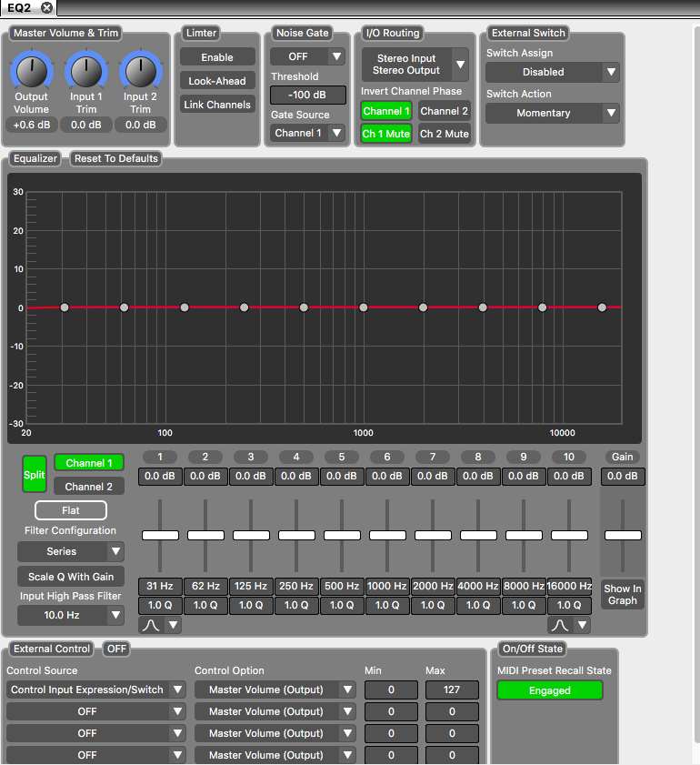Click the Input 1 Trim 0.0 dB value field
The height and width of the screenshot is (765, 700).
tap(86, 125)
